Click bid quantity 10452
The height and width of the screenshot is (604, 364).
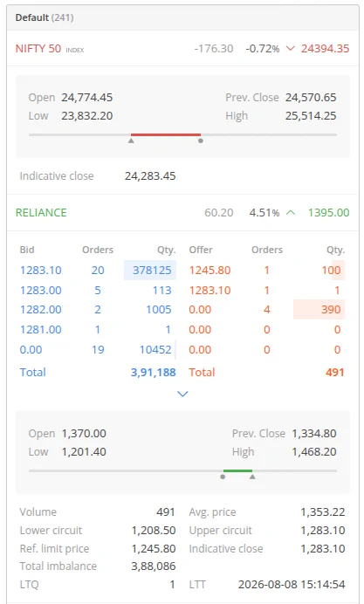click(155, 350)
